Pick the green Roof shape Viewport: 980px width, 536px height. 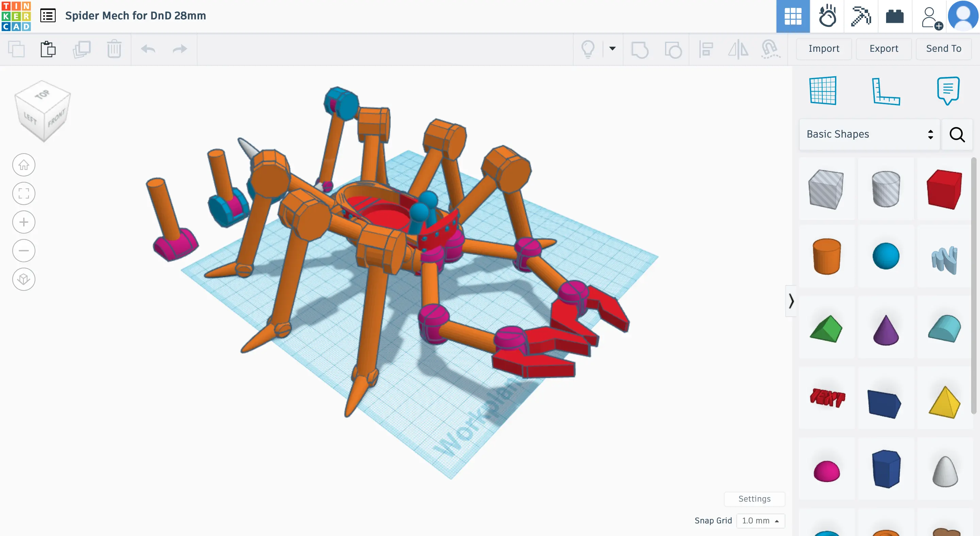[826, 328]
